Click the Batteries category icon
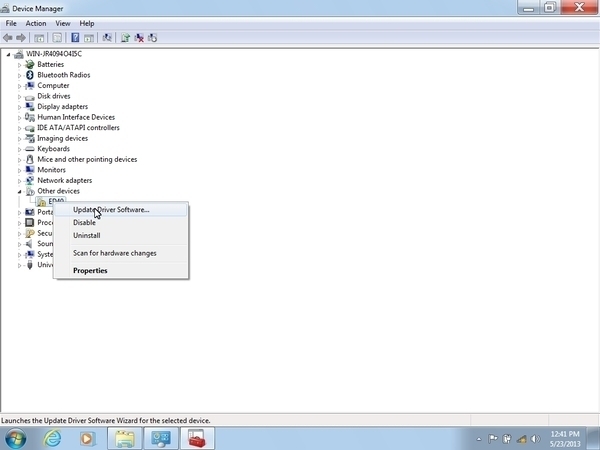This screenshot has width=600, height=450. (30, 64)
